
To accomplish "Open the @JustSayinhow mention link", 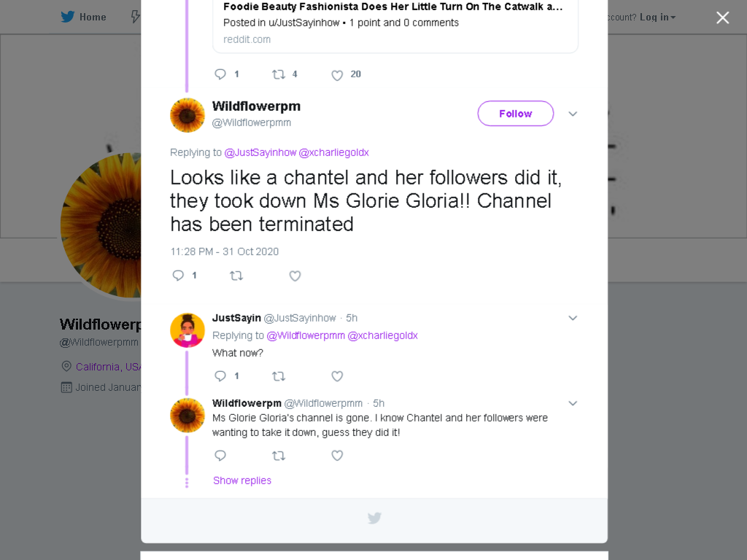I will coord(260,152).
